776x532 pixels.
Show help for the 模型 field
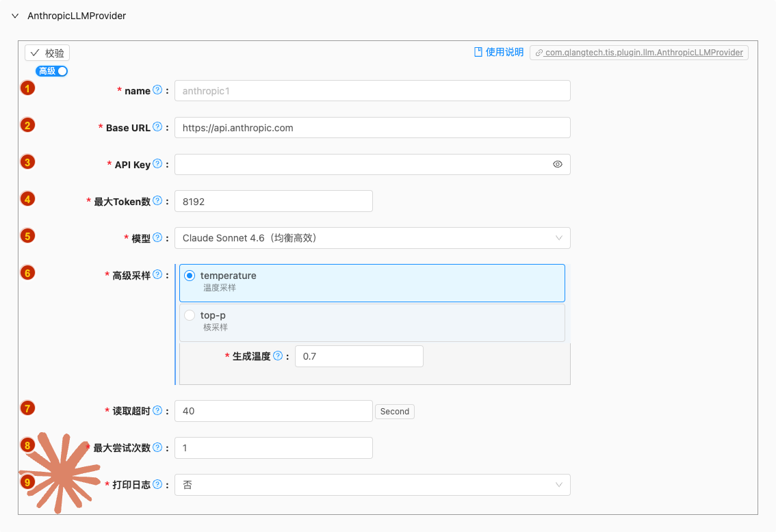coord(157,238)
